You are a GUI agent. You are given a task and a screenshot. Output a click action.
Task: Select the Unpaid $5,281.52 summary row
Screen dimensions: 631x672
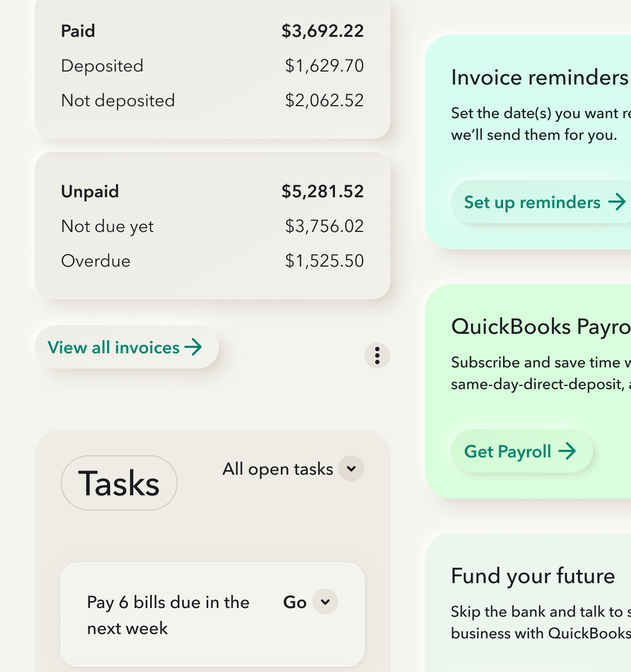click(x=213, y=191)
